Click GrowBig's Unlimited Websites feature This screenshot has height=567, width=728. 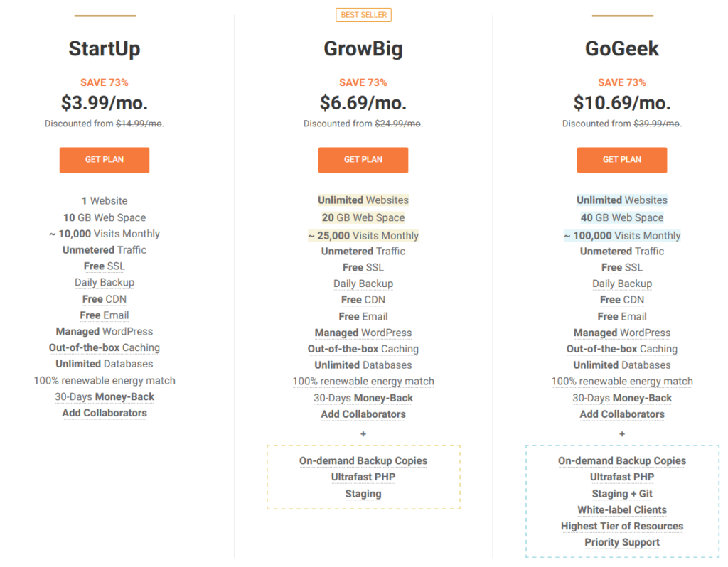[363, 200]
